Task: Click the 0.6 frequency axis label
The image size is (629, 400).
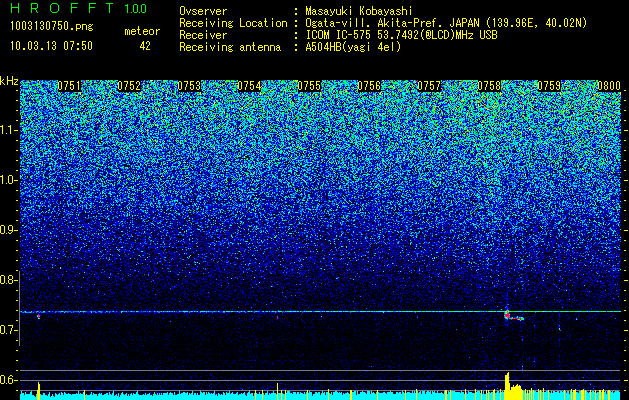Action: [x=9, y=380]
